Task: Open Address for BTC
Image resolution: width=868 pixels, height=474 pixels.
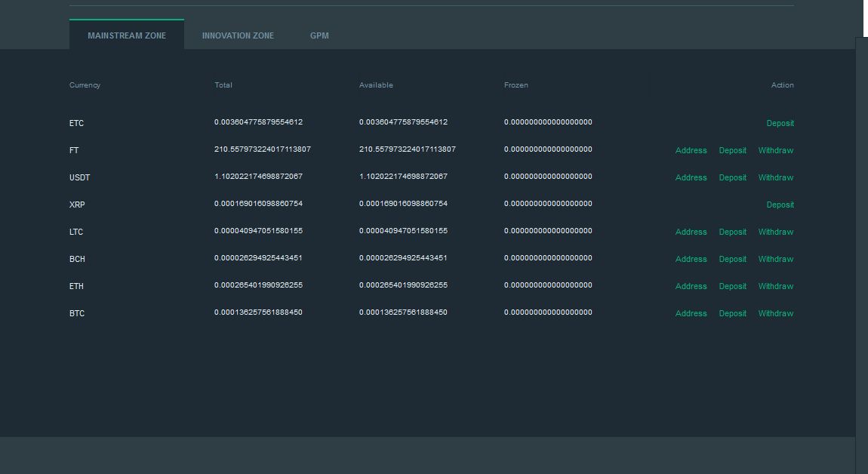Action: click(691, 313)
